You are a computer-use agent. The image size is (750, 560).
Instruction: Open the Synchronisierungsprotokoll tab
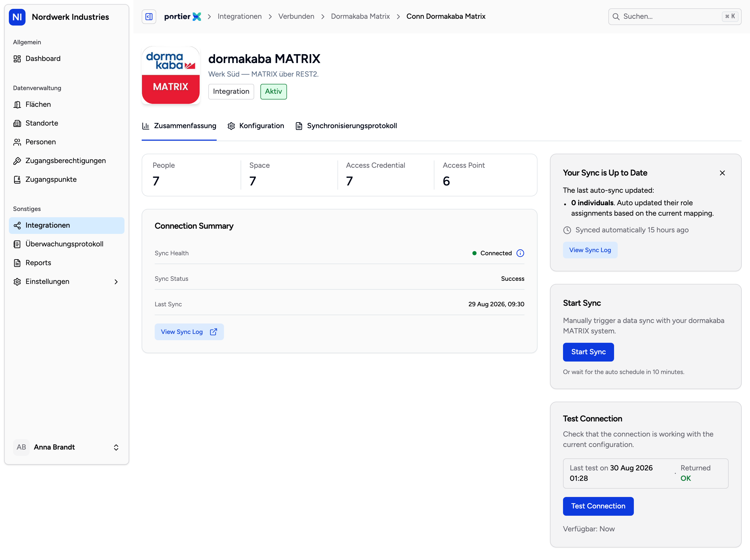tap(346, 126)
